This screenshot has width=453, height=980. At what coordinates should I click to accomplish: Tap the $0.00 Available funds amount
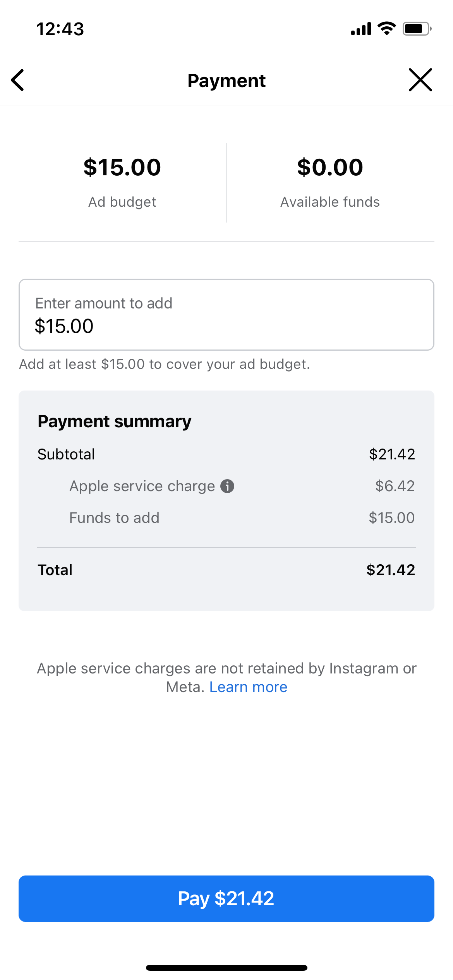pos(330,167)
